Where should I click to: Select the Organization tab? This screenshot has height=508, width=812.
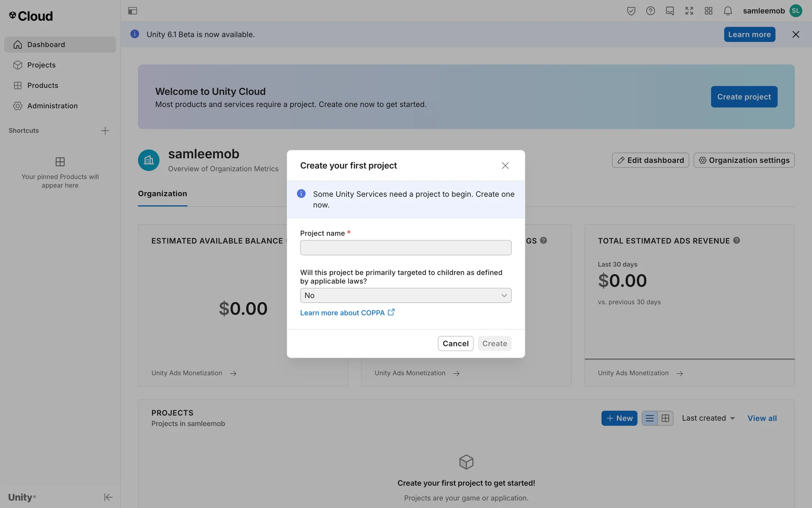coord(162,194)
